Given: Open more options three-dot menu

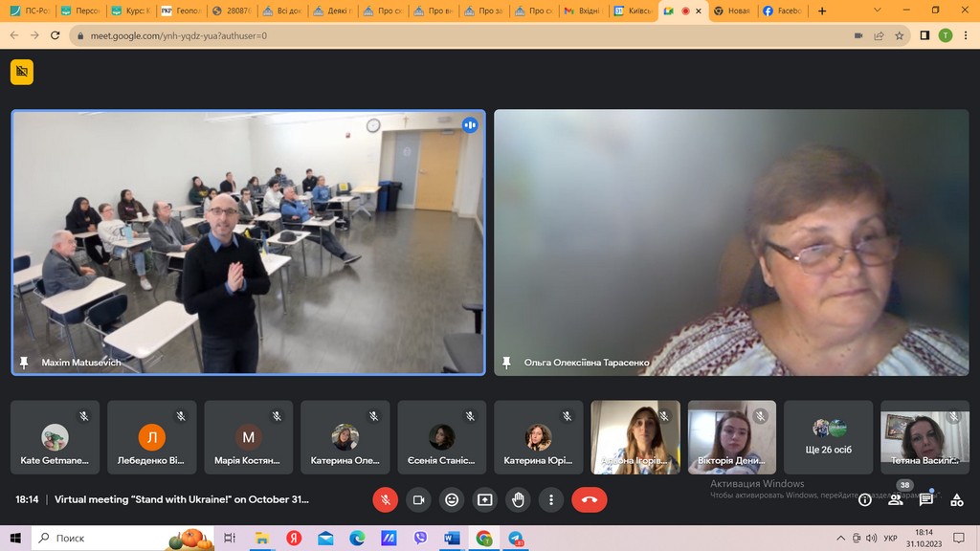Looking at the screenshot, I should coord(551,499).
